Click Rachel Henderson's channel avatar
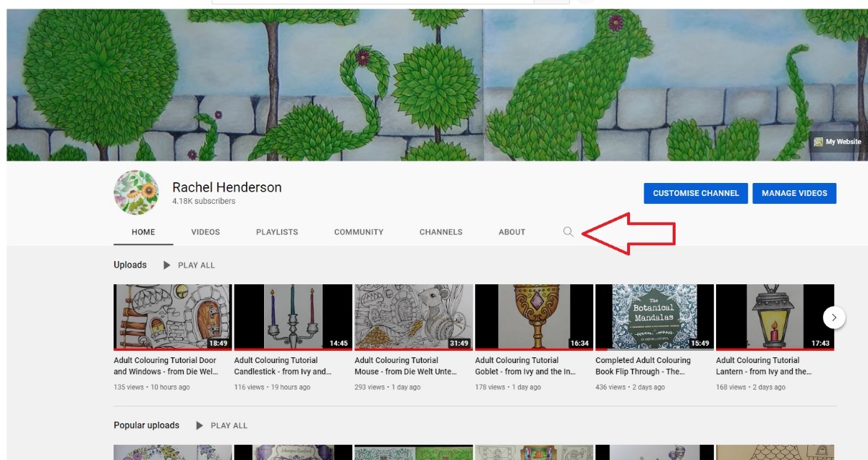868x460 pixels. point(136,192)
